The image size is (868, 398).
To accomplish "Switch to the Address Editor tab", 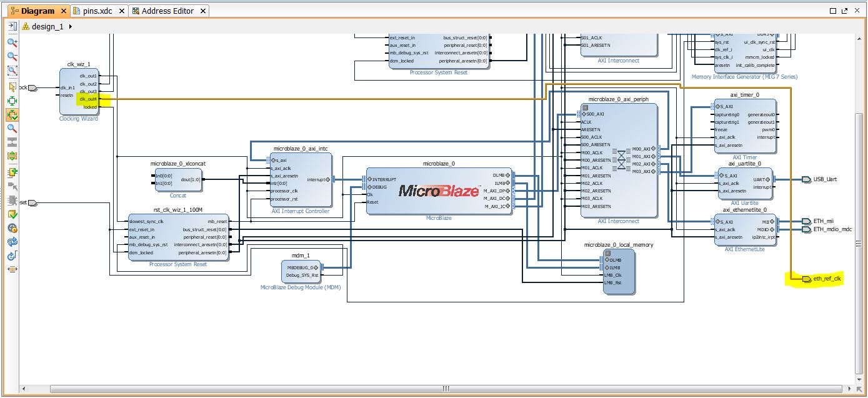I will pos(169,11).
